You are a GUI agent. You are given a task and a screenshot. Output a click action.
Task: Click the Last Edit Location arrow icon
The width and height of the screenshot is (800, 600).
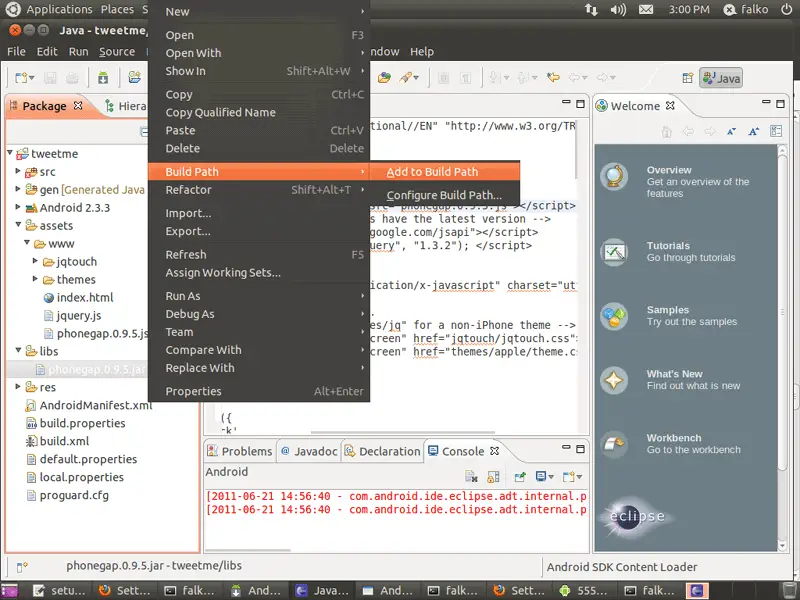click(x=553, y=78)
